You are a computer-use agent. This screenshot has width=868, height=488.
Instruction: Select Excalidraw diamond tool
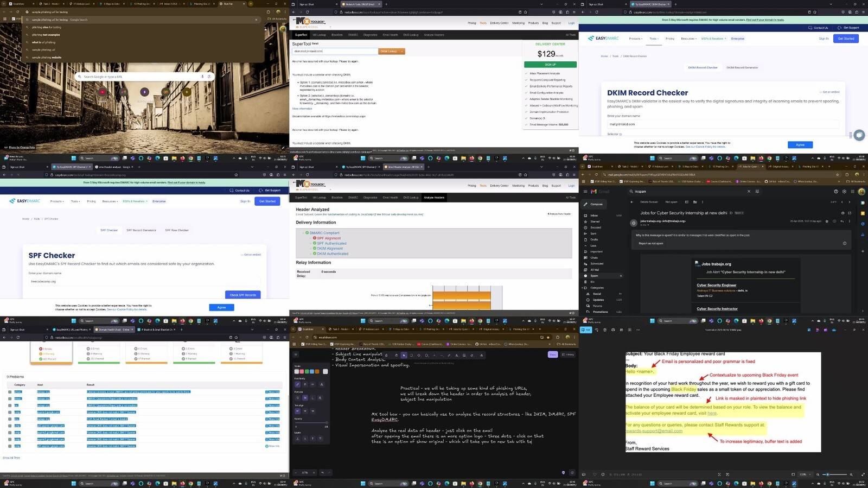coord(419,356)
